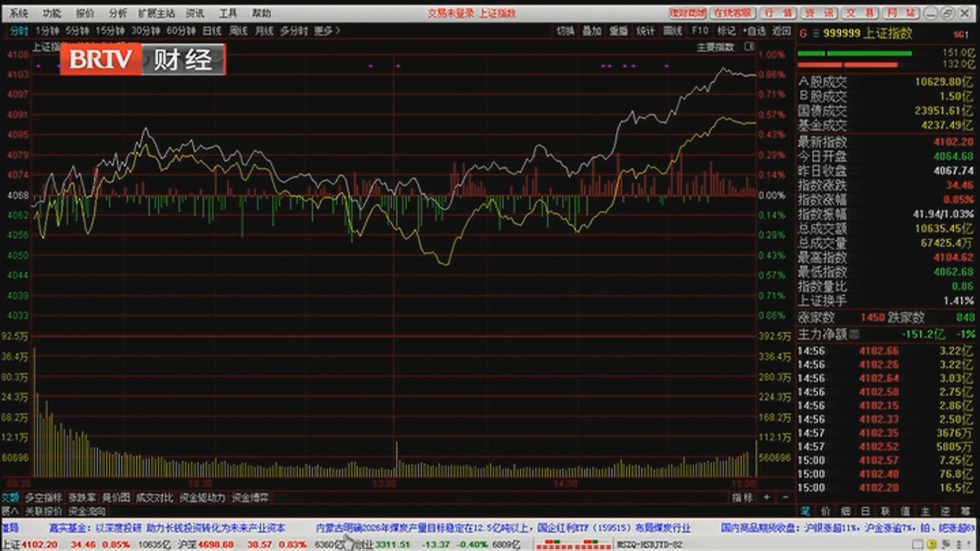Open the 分析 menu
Image resolution: width=980 pixels, height=551 pixels.
[117, 13]
